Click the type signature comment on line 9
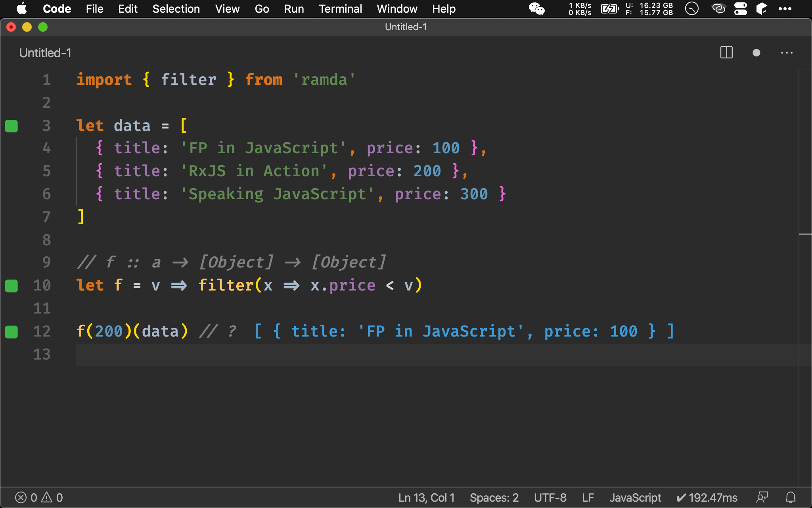This screenshot has width=812, height=508. (231, 262)
